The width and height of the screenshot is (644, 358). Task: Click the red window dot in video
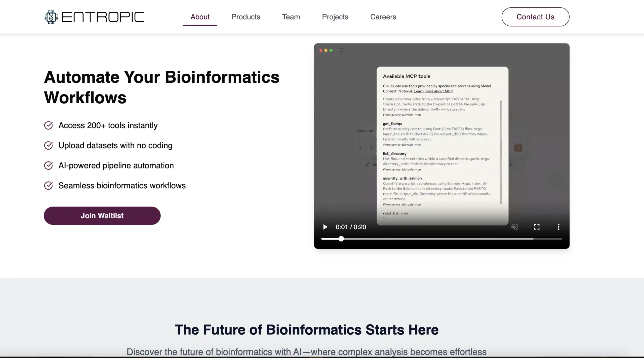pyautogui.click(x=321, y=50)
